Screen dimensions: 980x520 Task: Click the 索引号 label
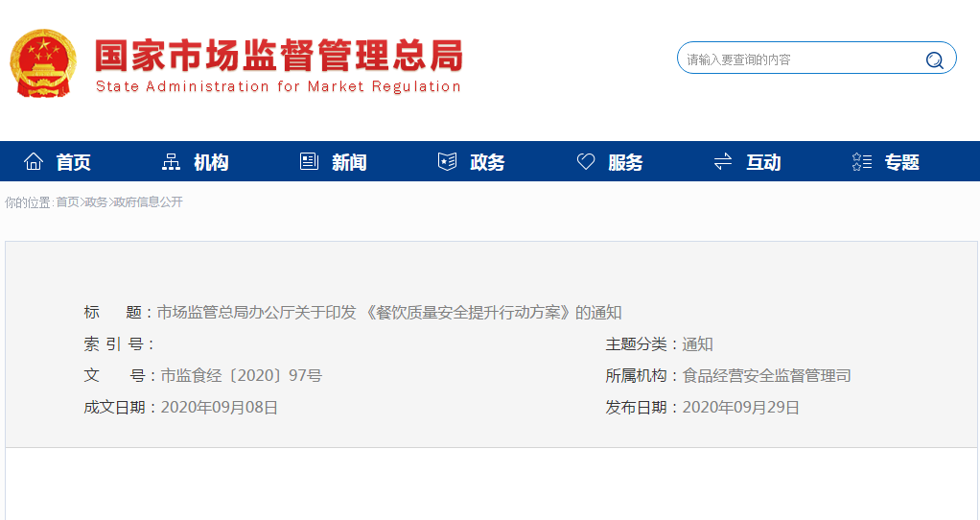[x=119, y=344]
